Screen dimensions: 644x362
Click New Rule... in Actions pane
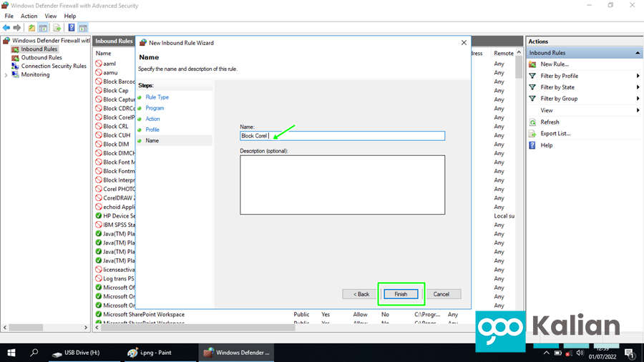coord(555,64)
